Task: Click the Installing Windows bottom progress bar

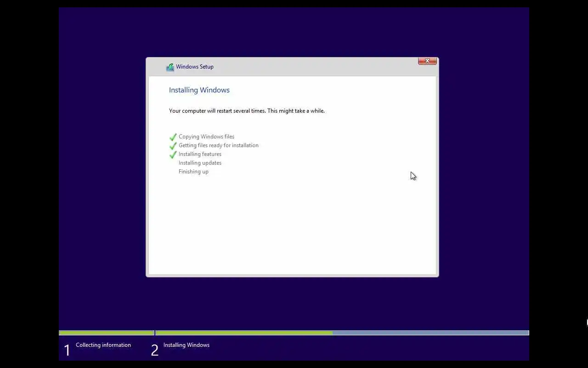Action: [342, 333]
